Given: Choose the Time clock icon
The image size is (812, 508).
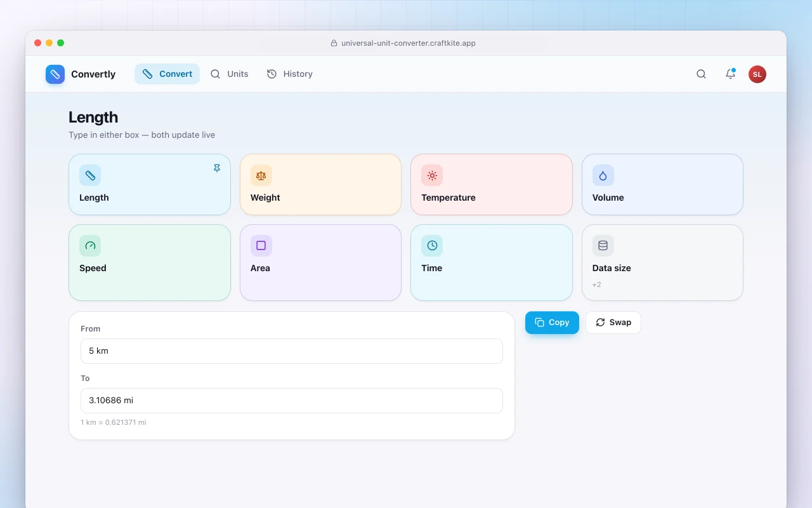Looking at the screenshot, I should tap(432, 246).
